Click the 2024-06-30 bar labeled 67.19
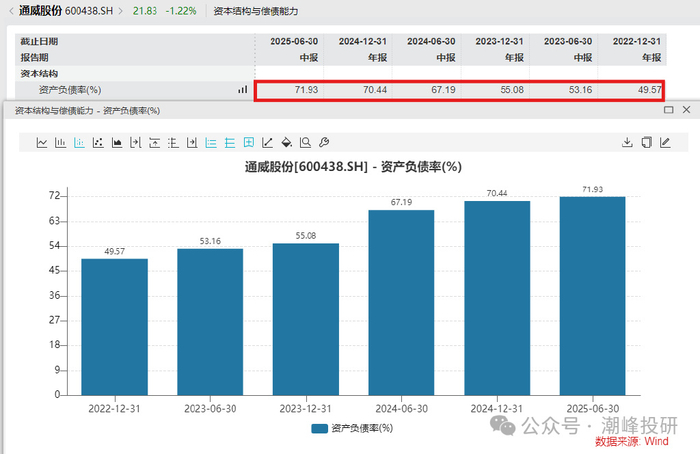The image size is (700, 454). click(x=401, y=302)
